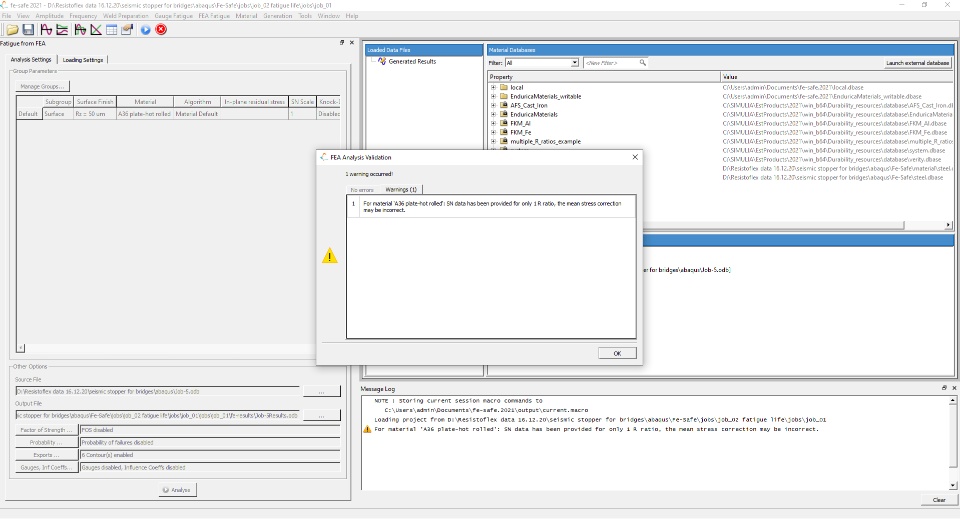The height and width of the screenshot is (519, 960).
Task: Click the export picture toolbar icon
Action: tap(127, 29)
